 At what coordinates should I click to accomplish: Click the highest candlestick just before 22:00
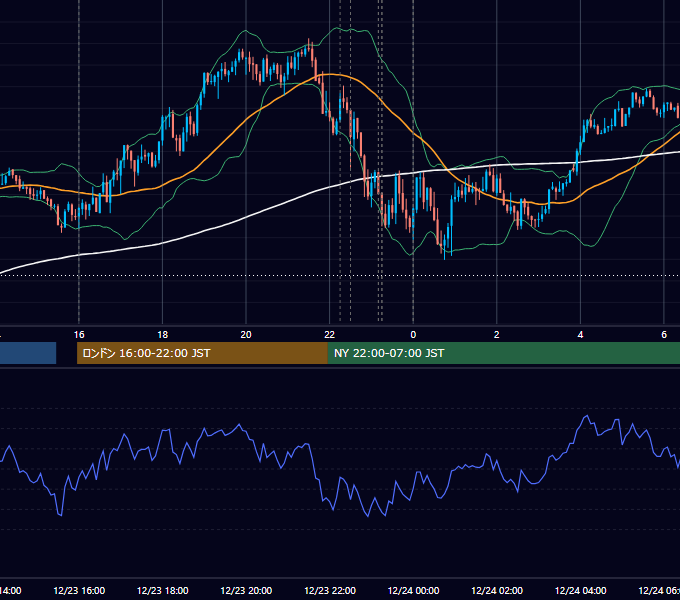click(309, 46)
